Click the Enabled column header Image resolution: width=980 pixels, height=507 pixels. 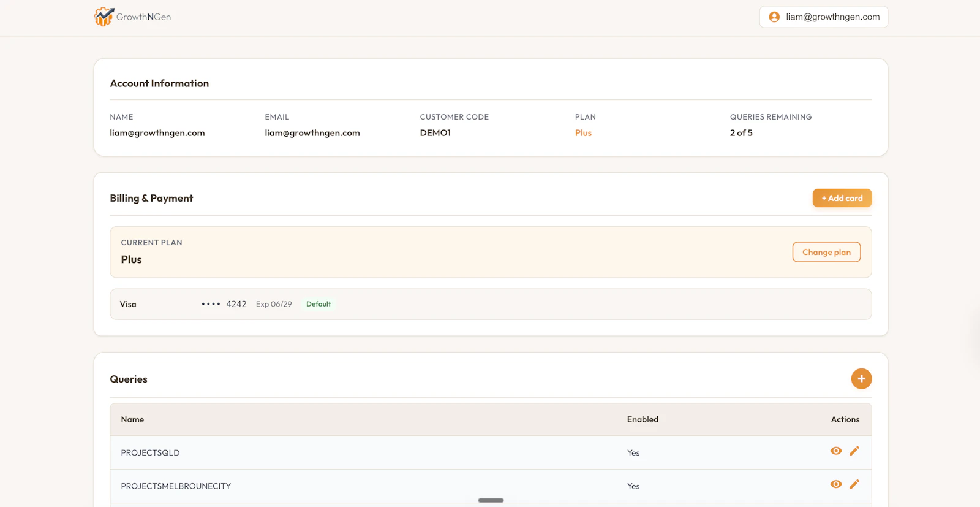point(643,419)
